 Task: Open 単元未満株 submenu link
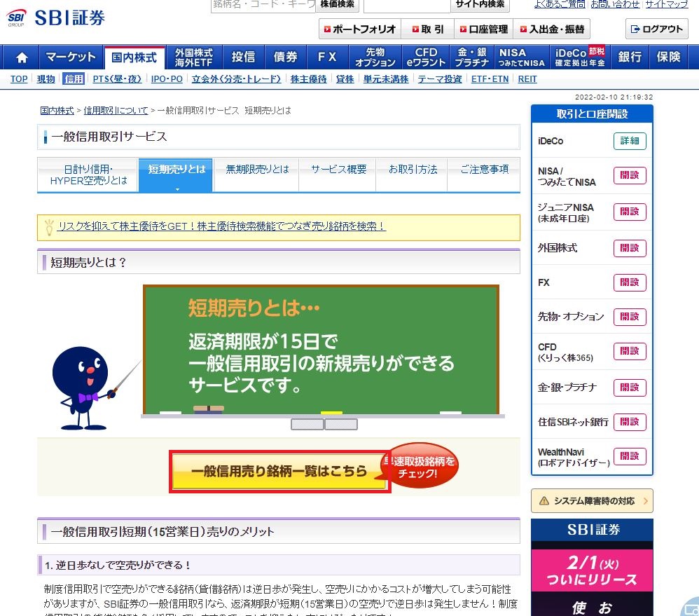click(x=386, y=79)
